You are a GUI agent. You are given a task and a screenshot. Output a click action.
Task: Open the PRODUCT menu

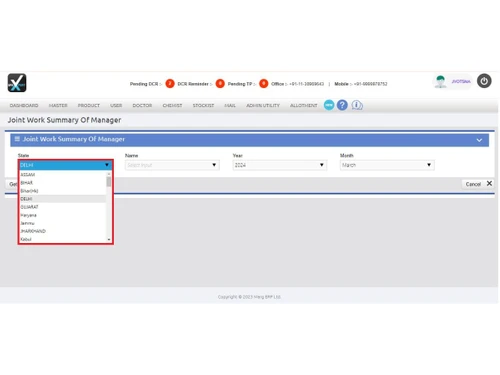(89, 105)
